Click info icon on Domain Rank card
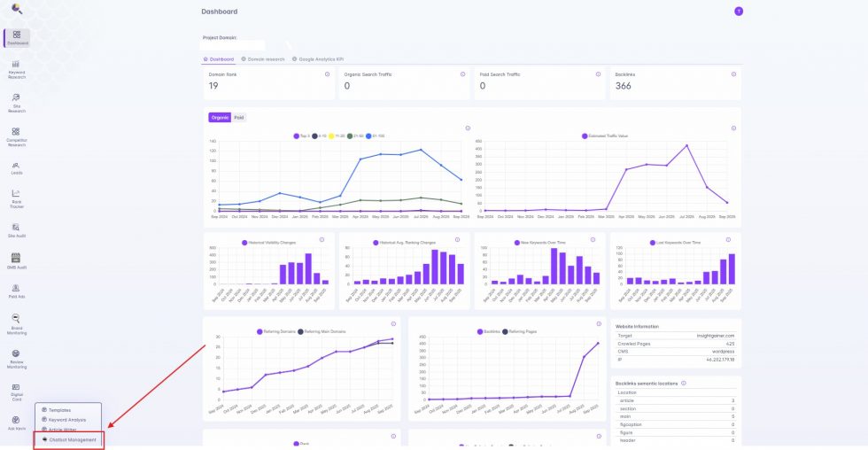The image size is (868, 450). 327,74
